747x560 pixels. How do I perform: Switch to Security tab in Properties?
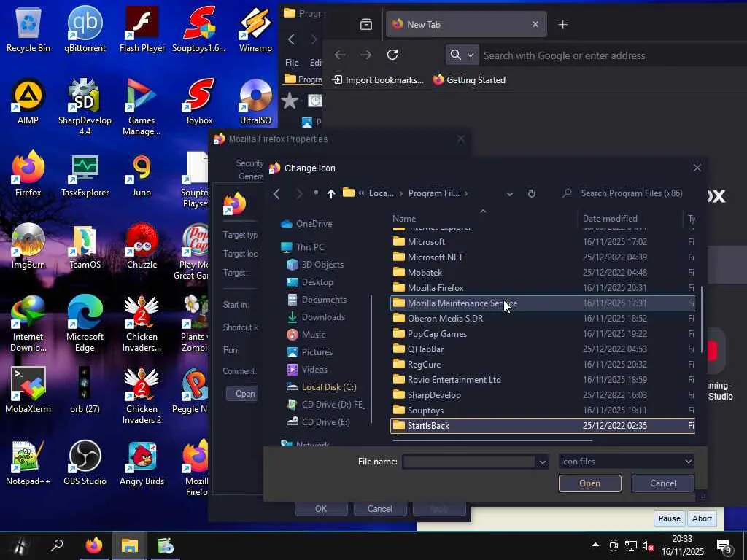[249, 163]
